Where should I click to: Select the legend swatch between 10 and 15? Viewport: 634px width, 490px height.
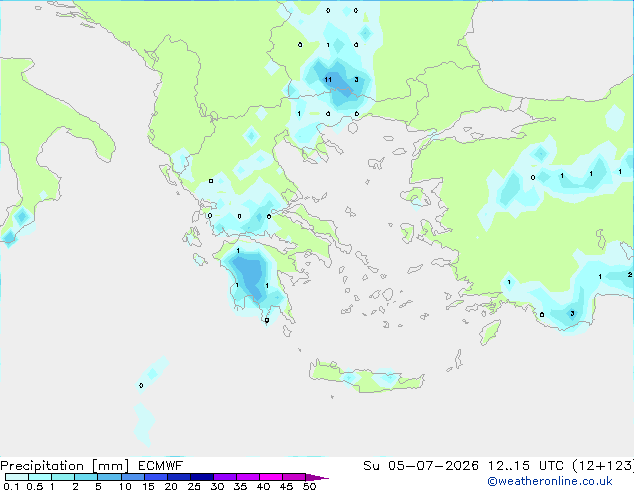pyautogui.click(x=132, y=477)
